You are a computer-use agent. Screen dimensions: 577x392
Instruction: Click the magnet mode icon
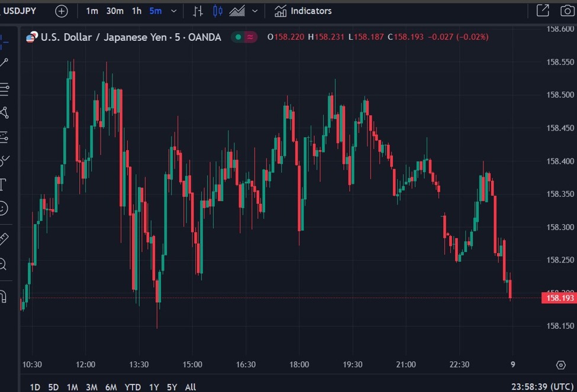(3, 296)
